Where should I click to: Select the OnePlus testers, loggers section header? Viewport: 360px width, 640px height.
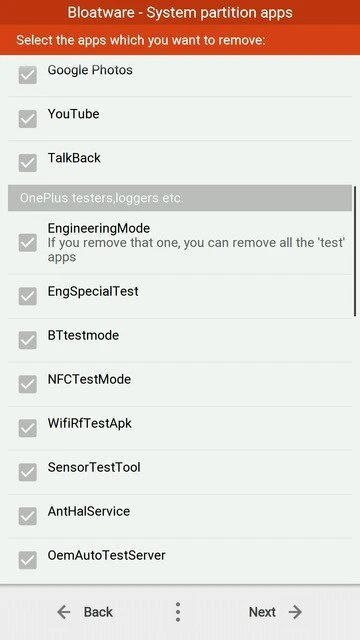tap(180, 198)
